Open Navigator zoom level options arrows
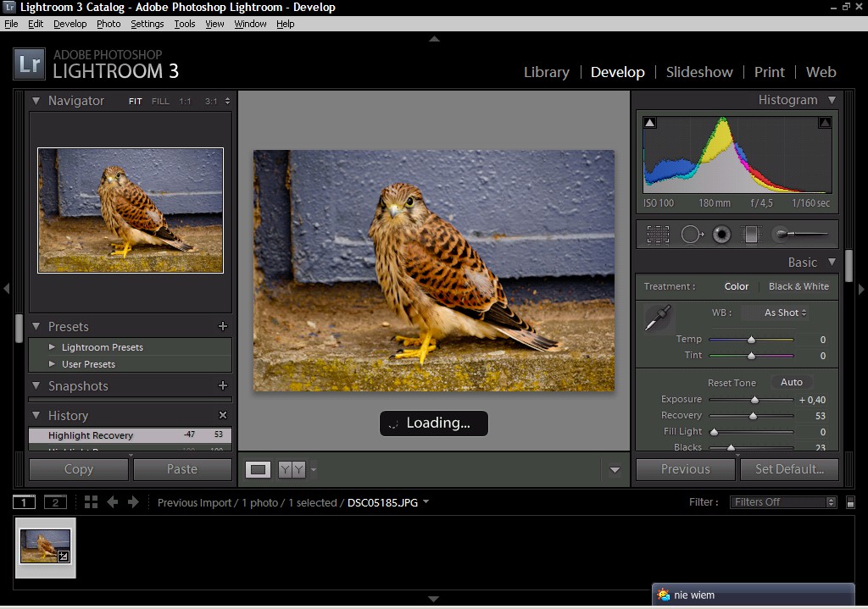 coord(227,102)
